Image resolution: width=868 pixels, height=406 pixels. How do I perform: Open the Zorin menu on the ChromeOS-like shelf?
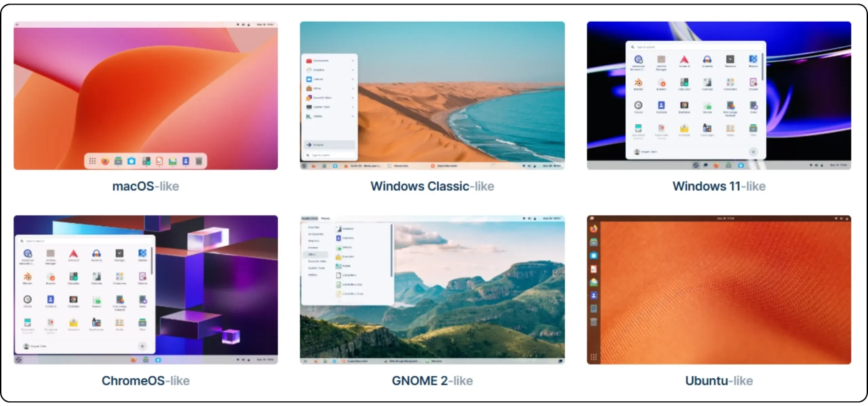tap(18, 359)
